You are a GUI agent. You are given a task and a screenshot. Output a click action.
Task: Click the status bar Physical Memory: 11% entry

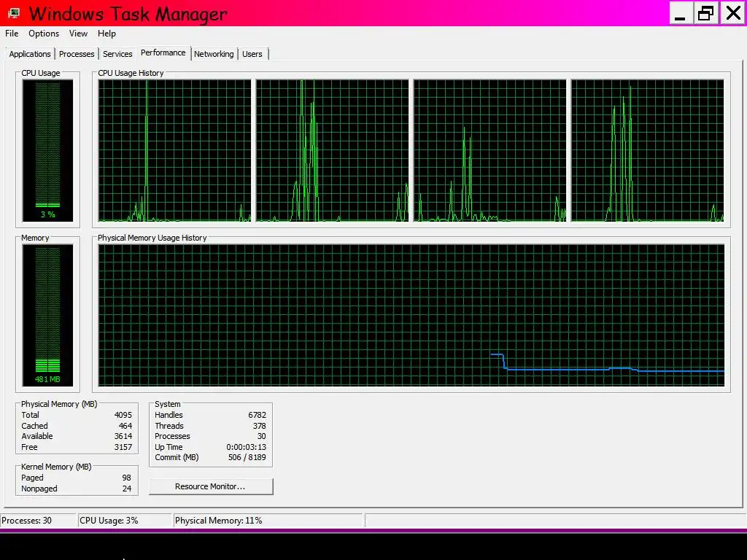268,521
